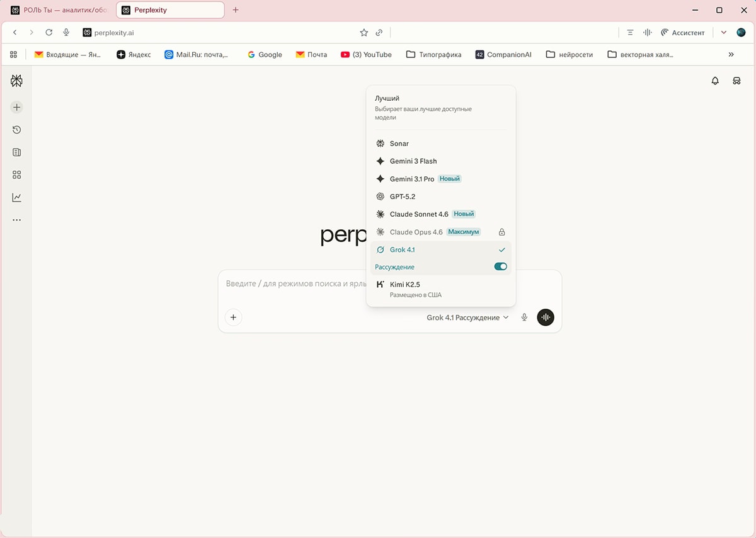
Task: Select the Claude Opus 4.6 model
Action: click(441, 232)
